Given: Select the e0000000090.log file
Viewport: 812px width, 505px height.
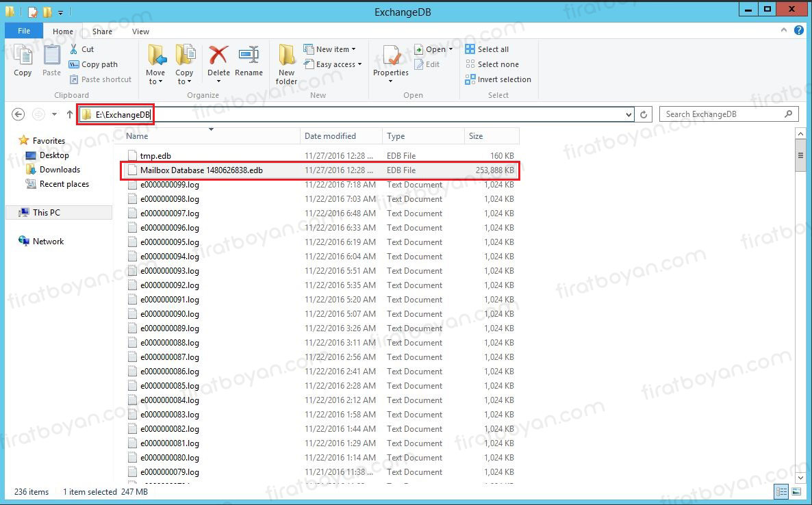Looking at the screenshot, I should 320,314.
